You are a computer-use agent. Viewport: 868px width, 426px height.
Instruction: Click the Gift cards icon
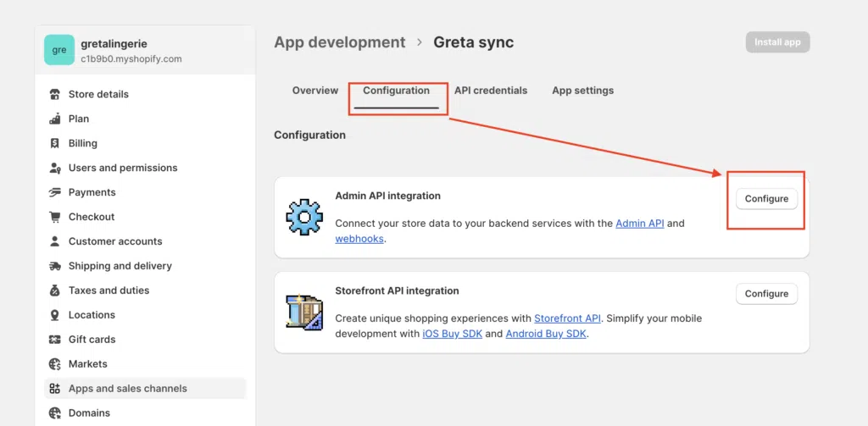[x=55, y=339]
